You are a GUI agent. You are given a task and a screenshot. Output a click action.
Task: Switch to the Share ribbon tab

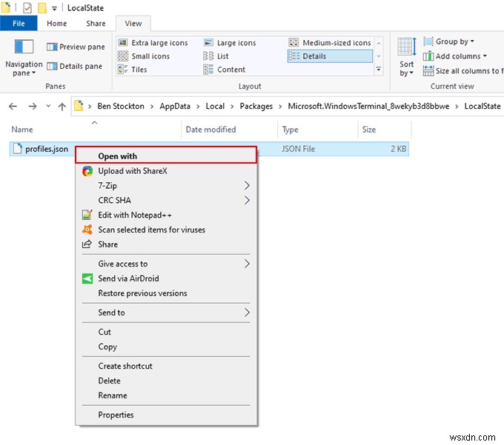96,24
